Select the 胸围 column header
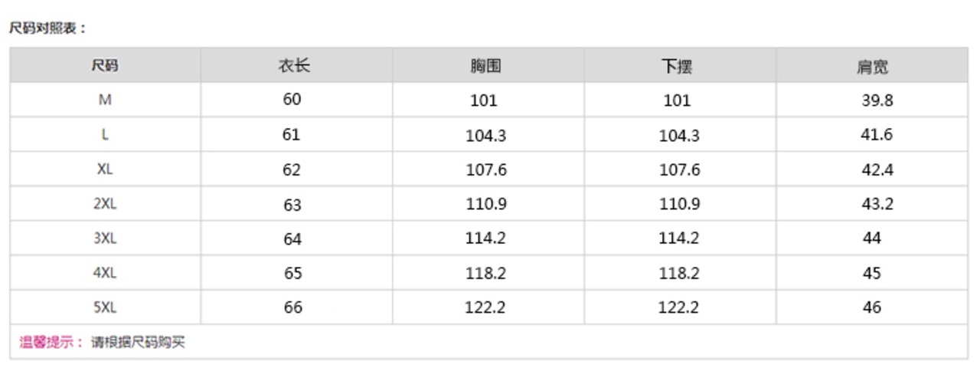Screen dimensions: 980x368 click(485, 66)
